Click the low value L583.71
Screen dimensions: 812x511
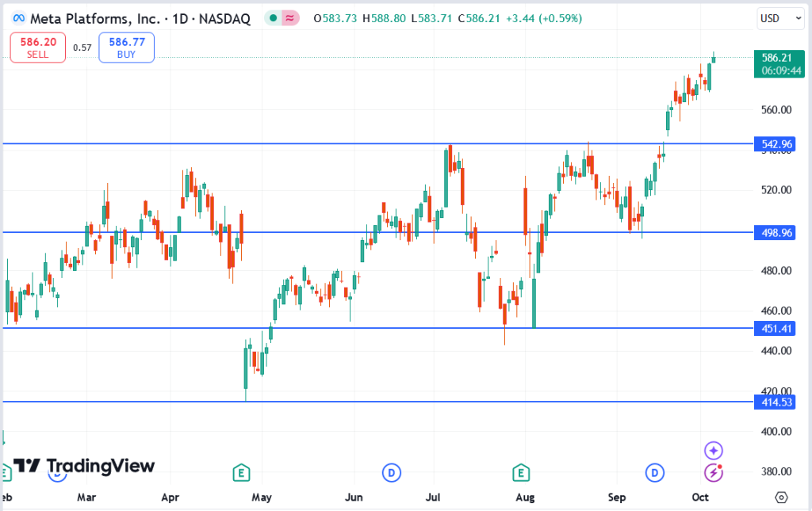point(432,19)
